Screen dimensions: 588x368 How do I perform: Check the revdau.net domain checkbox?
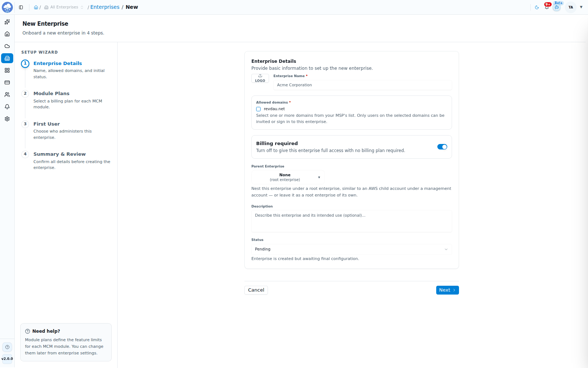tap(258, 109)
